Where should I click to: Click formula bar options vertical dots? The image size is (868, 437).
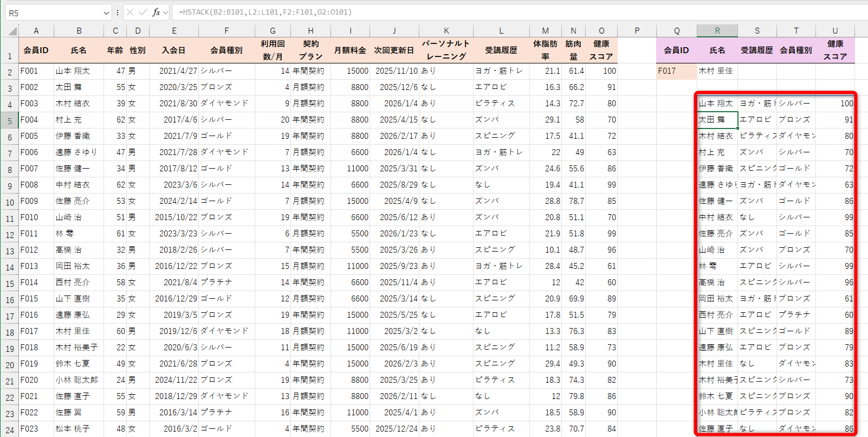117,12
